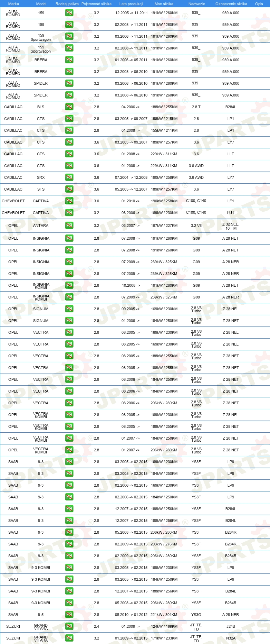Click the Pojemność silnika column header
Screen dimensions: 270x644
point(96,4)
